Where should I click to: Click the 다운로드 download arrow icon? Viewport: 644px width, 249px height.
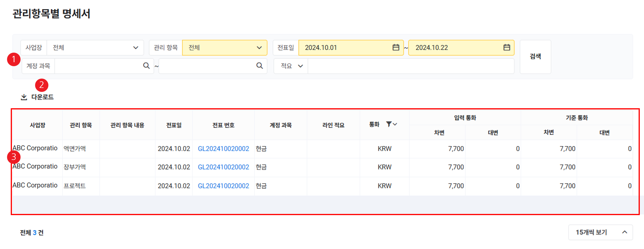pyautogui.click(x=24, y=97)
